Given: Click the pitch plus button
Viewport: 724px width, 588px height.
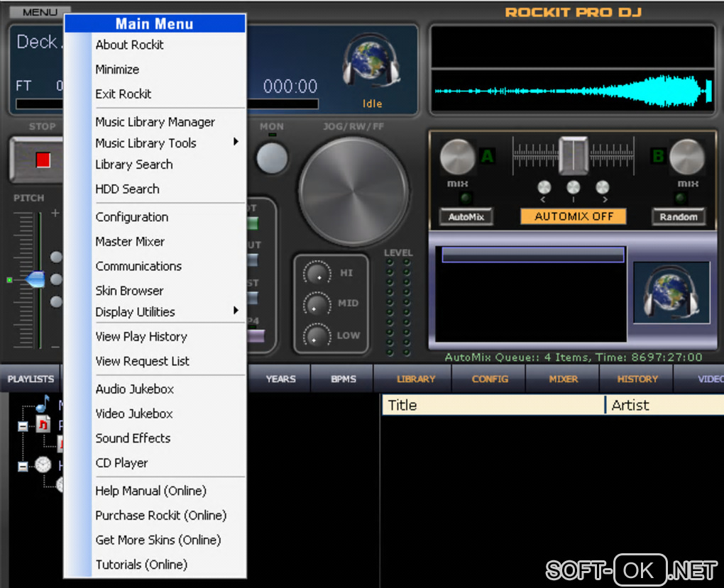Looking at the screenshot, I should point(55,213).
